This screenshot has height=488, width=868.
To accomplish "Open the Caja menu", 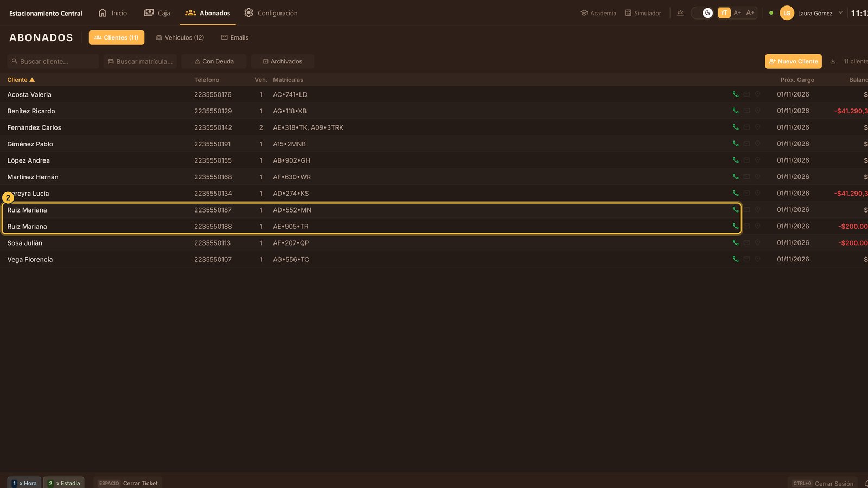I will 157,13.
